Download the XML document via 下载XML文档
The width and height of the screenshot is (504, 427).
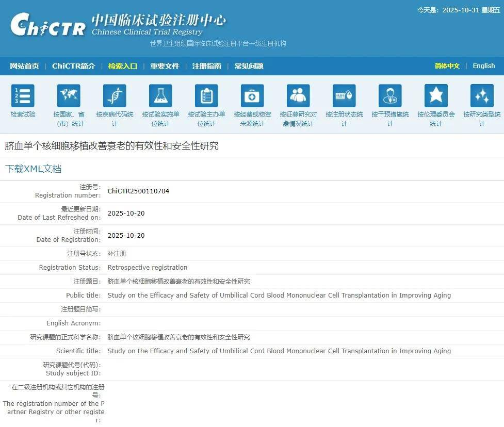pos(33,169)
